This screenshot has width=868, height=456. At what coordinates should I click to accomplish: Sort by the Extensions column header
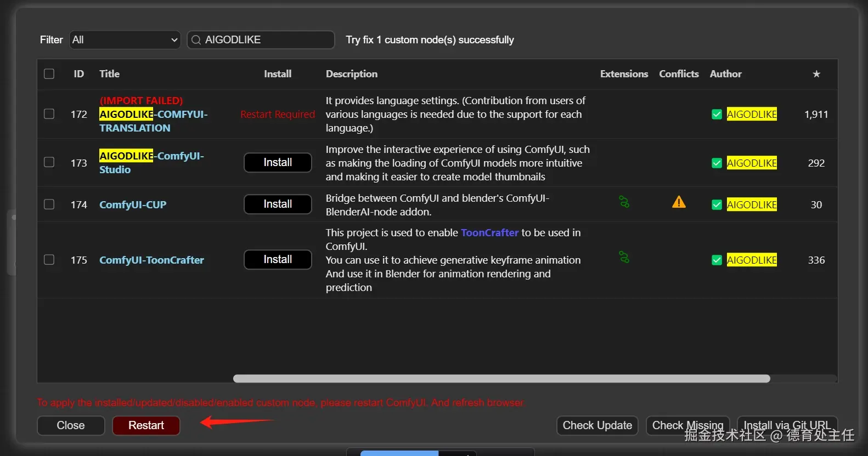(624, 74)
